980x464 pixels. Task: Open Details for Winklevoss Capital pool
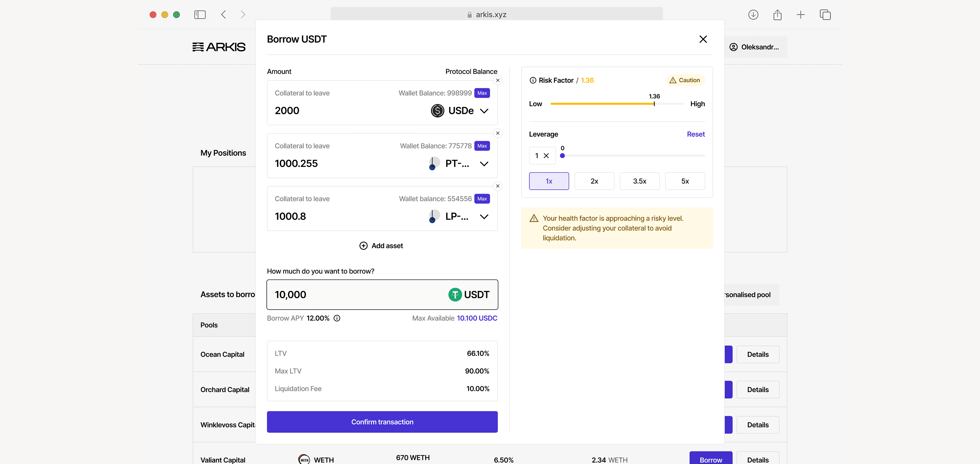point(758,425)
